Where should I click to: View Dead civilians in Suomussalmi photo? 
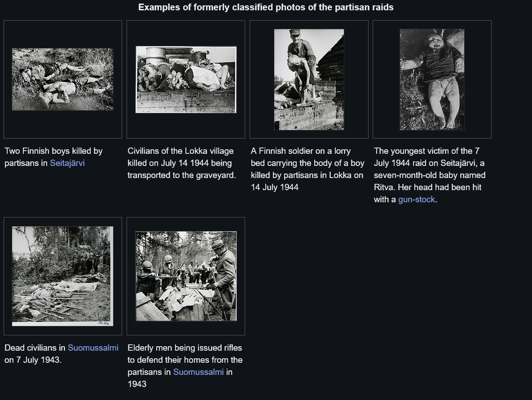[62, 276]
